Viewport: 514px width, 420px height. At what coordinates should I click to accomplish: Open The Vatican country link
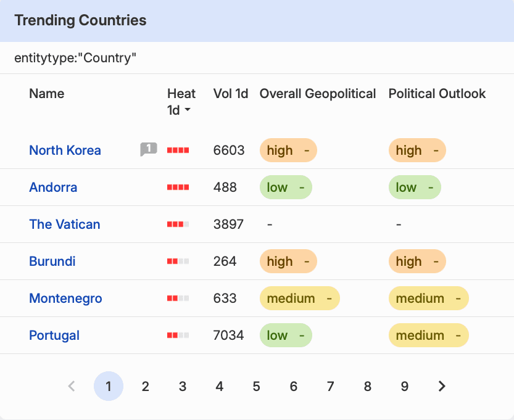[x=65, y=224]
